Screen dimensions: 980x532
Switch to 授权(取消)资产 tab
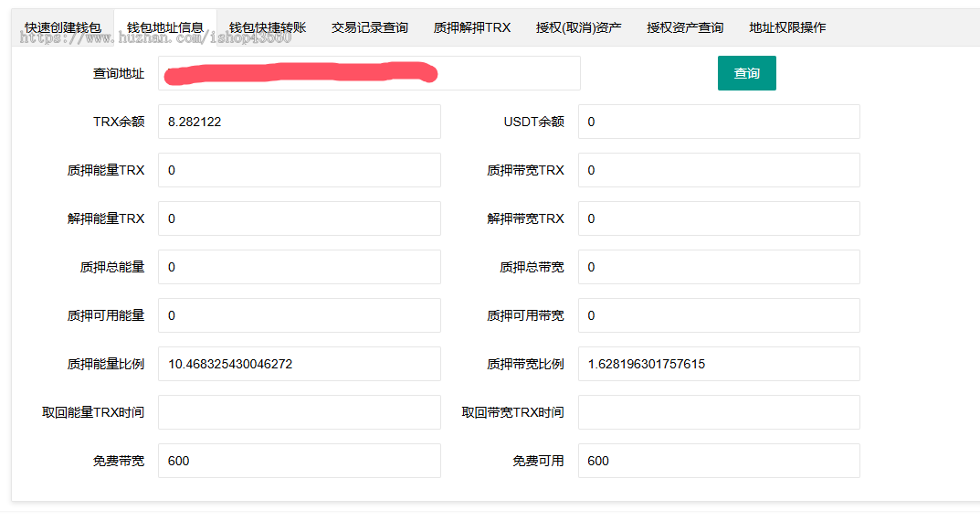click(x=578, y=27)
